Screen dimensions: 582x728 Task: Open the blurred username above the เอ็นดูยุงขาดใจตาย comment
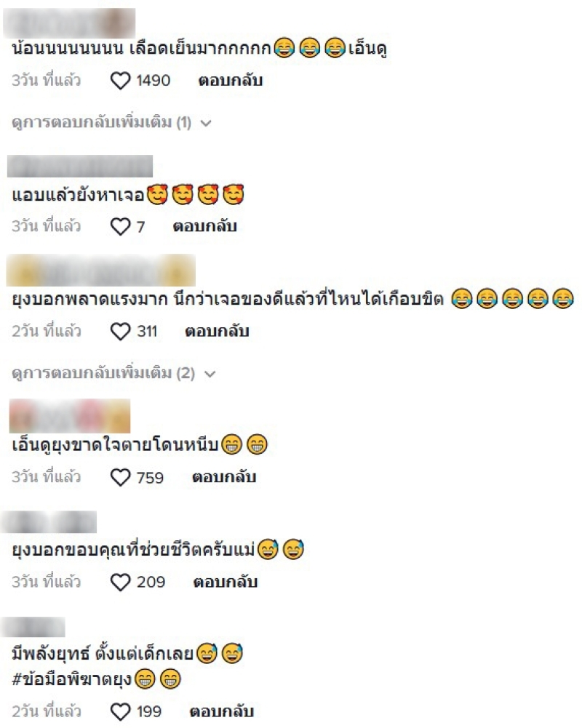70,416
